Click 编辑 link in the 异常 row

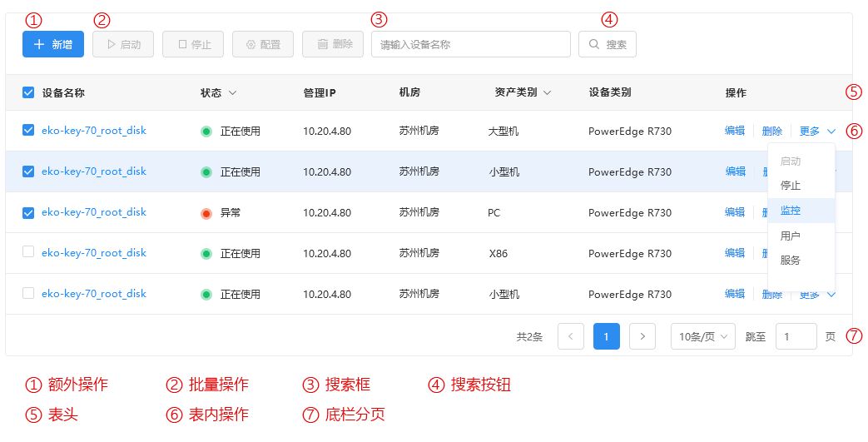click(x=735, y=212)
